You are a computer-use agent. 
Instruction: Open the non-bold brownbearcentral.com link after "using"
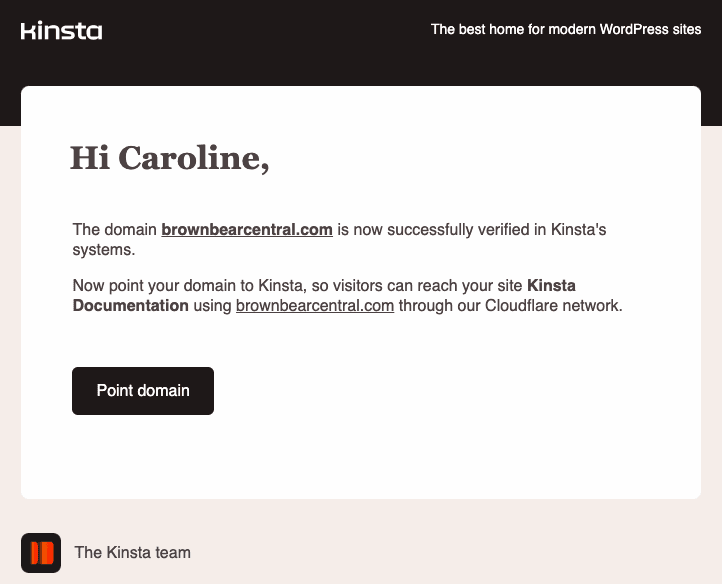pos(315,306)
